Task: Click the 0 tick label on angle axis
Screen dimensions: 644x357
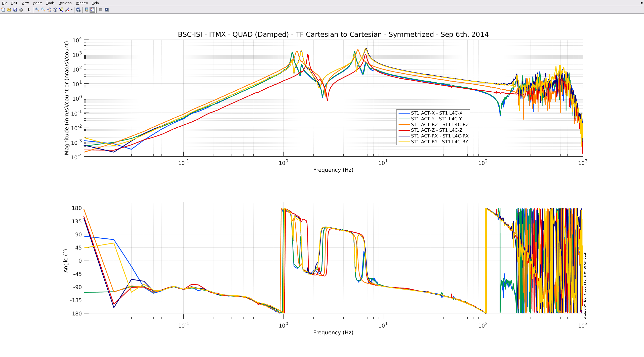Action: point(80,261)
